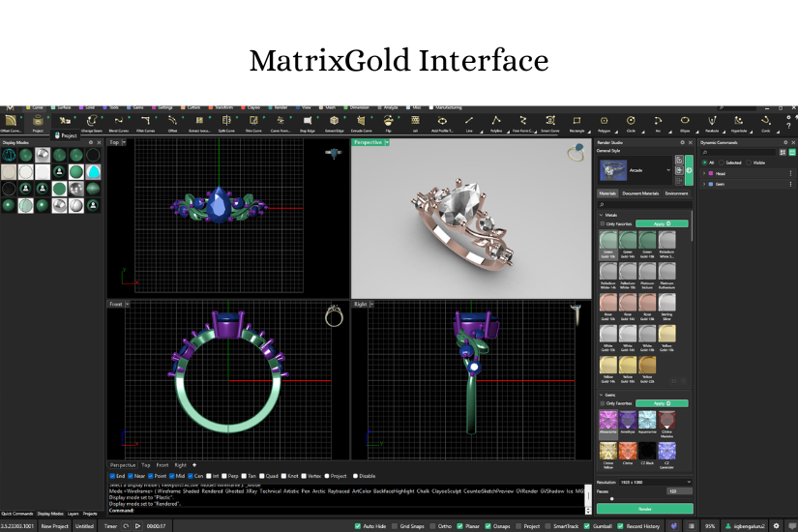Switch to the Document Materials tab

point(640,193)
